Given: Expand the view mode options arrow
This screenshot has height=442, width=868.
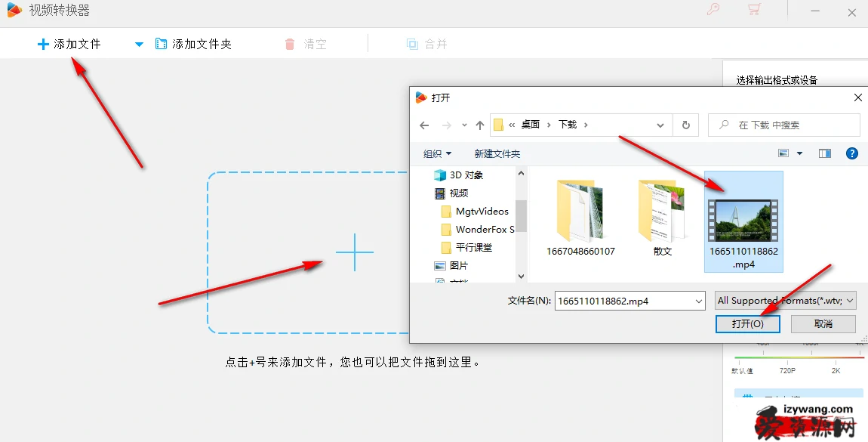Looking at the screenshot, I should pyautogui.click(x=800, y=153).
